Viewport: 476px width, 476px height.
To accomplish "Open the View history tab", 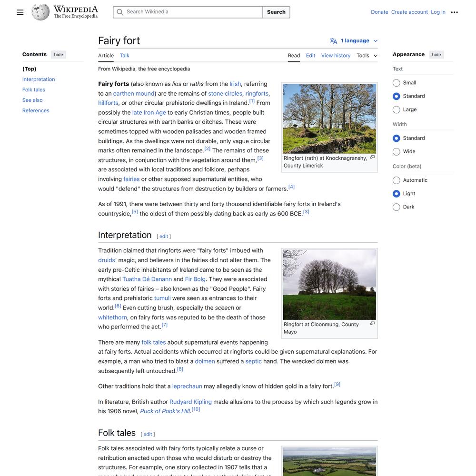I will click(x=336, y=56).
